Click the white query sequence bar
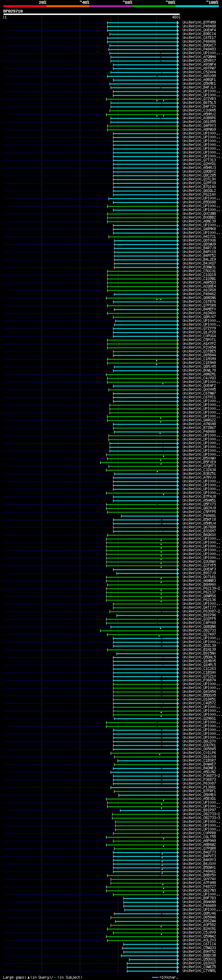The image size is (222, 980). pos(91,15)
